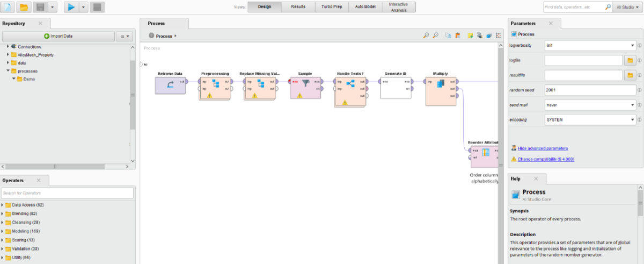The image size is (644, 264).
Task: Focus the global search field
Action: coord(573,7)
